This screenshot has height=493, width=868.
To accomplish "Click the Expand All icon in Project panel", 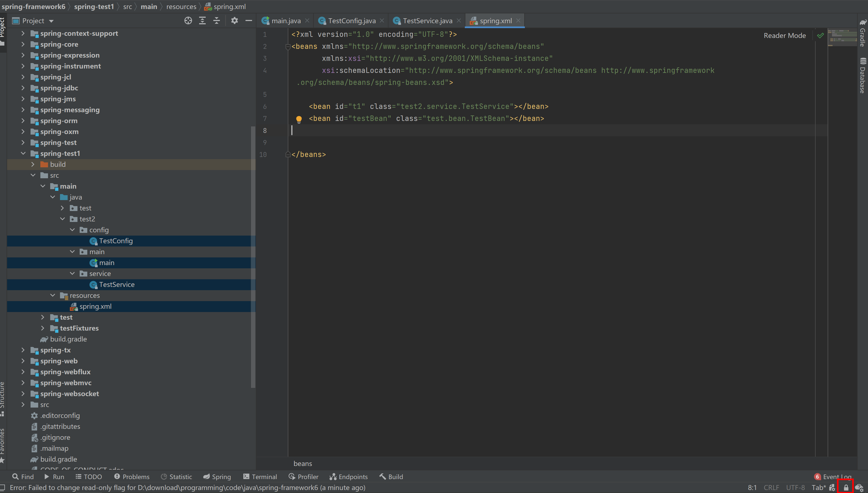I will pyautogui.click(x=202, y=21).
